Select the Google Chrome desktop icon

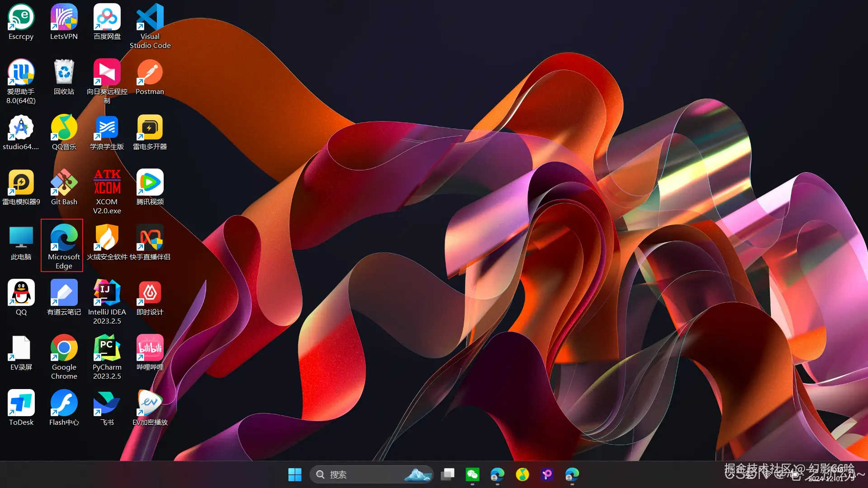(x=64, y=348)
